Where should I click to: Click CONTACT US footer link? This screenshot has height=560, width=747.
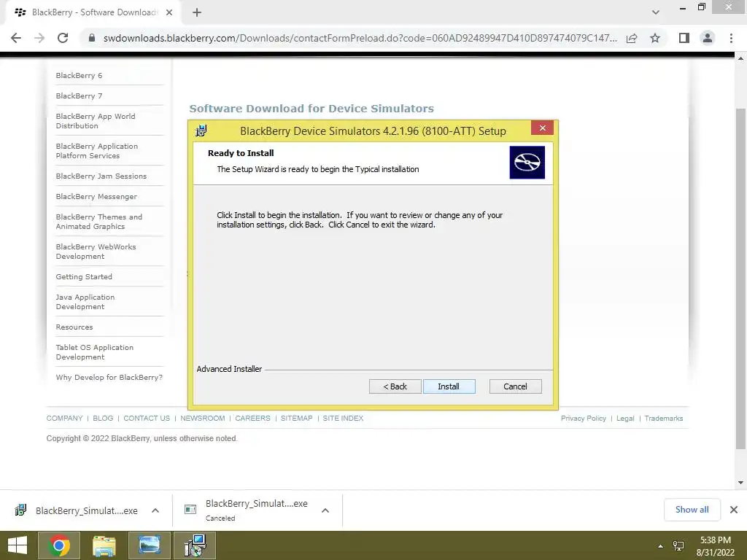coord(147,418)
